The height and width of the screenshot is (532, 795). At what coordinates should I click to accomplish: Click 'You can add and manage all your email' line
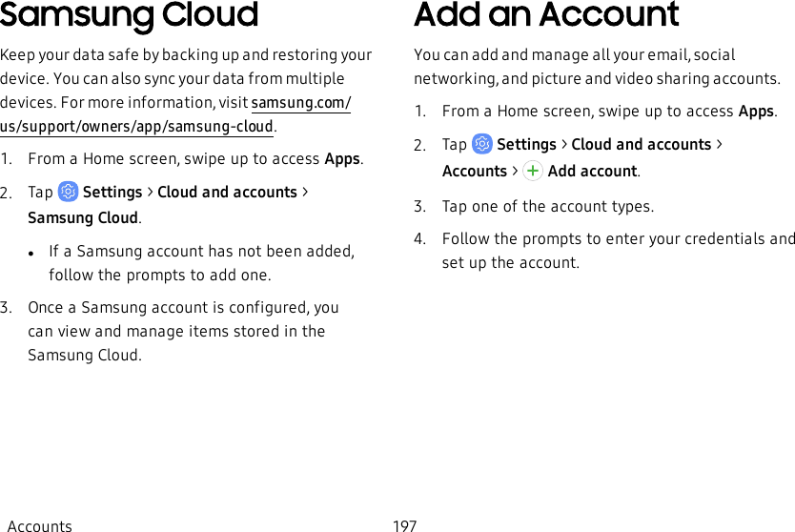(575, 54)
